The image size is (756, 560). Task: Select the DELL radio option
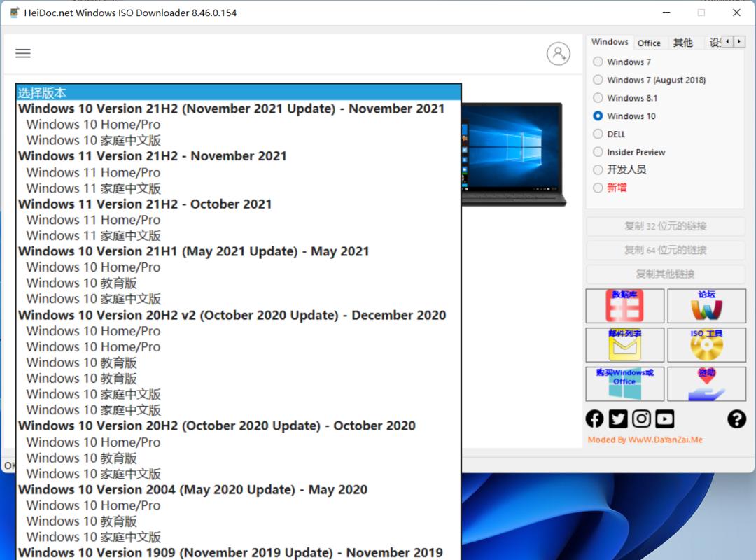[598, 134]
